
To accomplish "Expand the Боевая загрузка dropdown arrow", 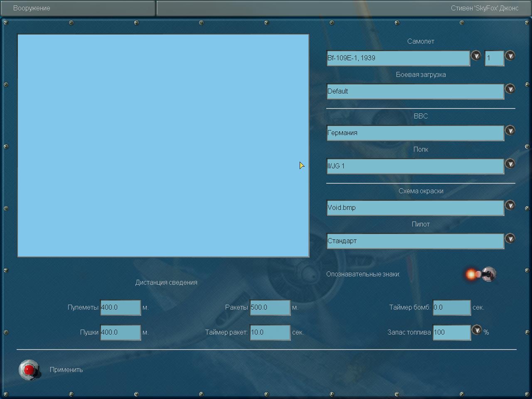I will point(510,89).
